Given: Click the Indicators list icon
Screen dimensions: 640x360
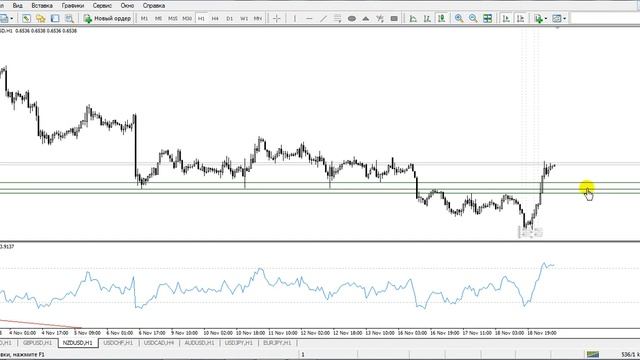Looking at the screenshot, I should tap(538, 18).
